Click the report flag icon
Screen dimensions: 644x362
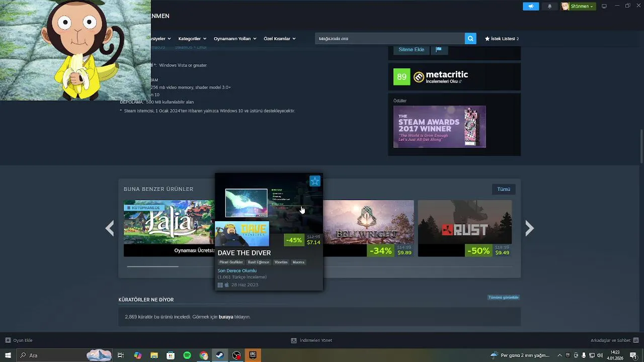pyautogui.click(x=439, y=49)
